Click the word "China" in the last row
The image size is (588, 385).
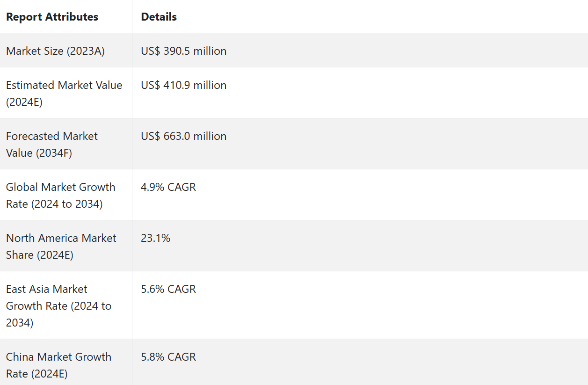(20, 357)
